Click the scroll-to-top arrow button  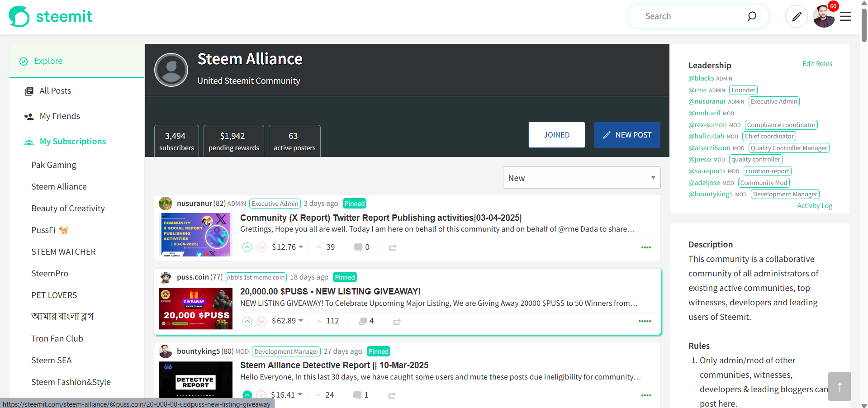(x=840, y=386)
